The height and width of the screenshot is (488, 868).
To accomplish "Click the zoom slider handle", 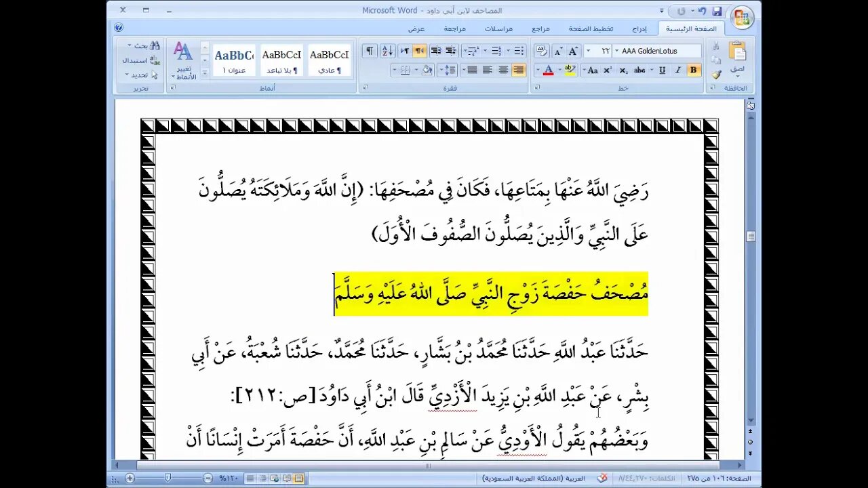I will (x=167, y=478).
